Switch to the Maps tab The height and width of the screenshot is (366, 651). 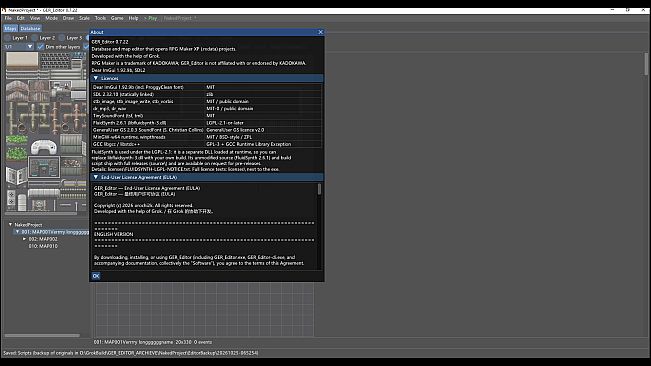[x=10, y=29]
